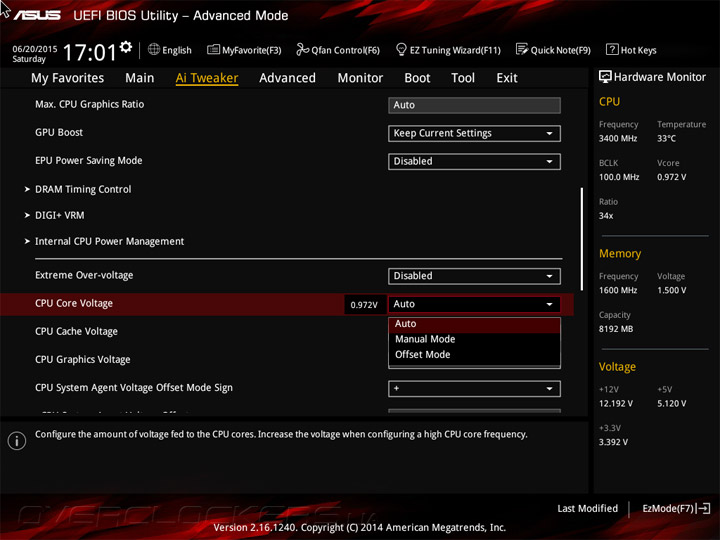This screenshot has height=540, width=720.
Task: Select the Extreme Over-voltage label
Action: [84, 276]
